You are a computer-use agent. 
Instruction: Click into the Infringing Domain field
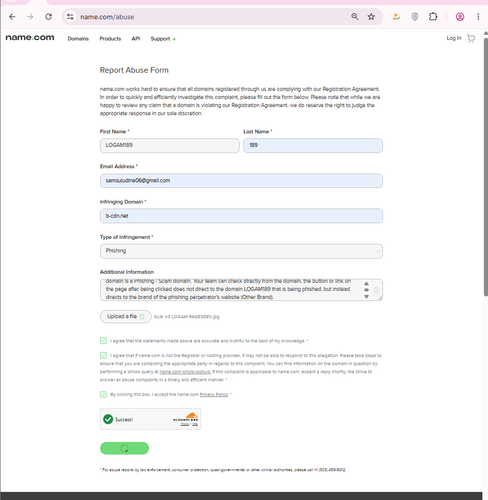(241, 216)
